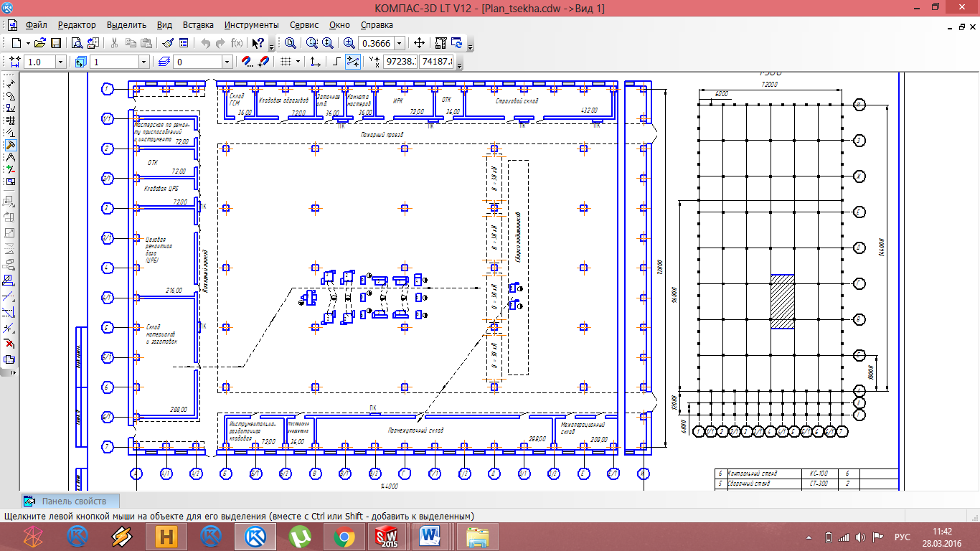This screenshot has width=980, height=551.
Task: Open the Выделить menu
Action: [126, 24]
